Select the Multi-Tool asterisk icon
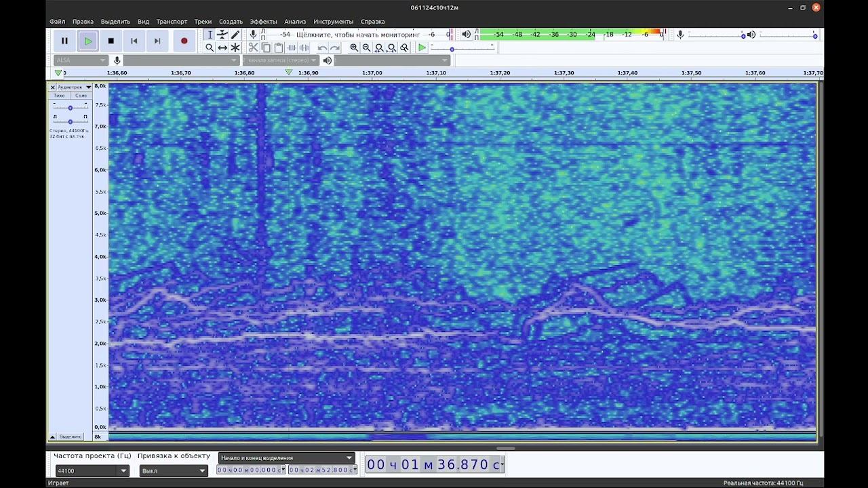This screenshot has width=868, height=488. pos(235,47)
